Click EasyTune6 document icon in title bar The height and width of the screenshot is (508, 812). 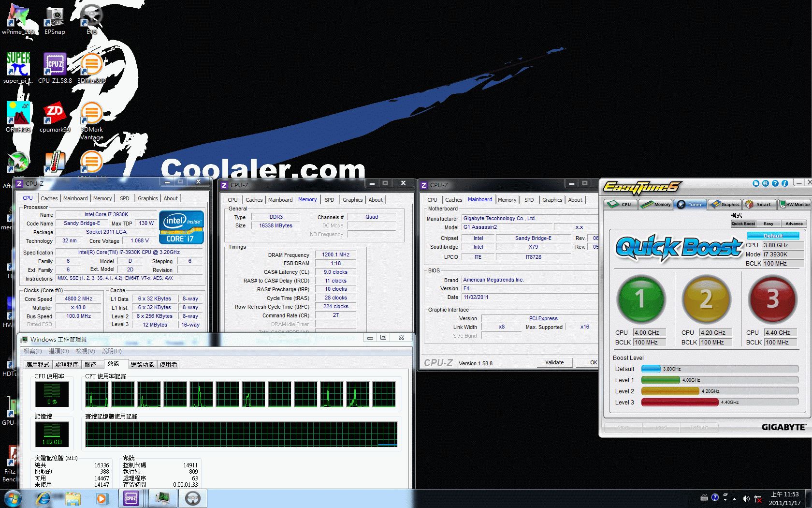click(x=756, y=183)
